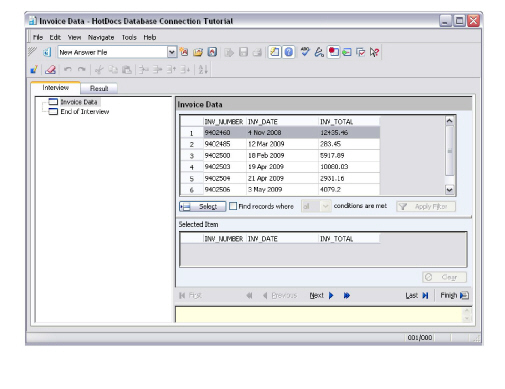Click the Finish button
The width and height of the screenshot is (505, 389).
coord(454,295)
